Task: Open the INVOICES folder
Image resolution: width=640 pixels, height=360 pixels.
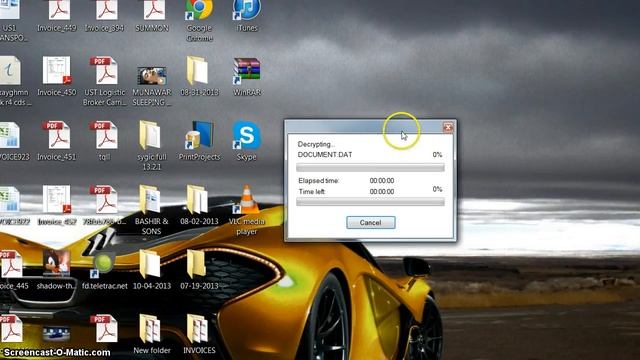Action: 199,329
